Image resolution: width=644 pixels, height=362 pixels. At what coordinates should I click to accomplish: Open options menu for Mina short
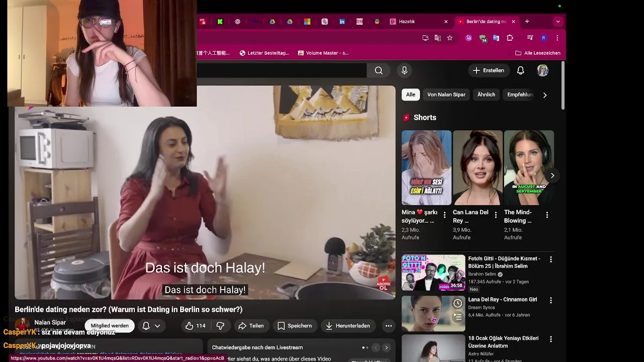(445, 215)
